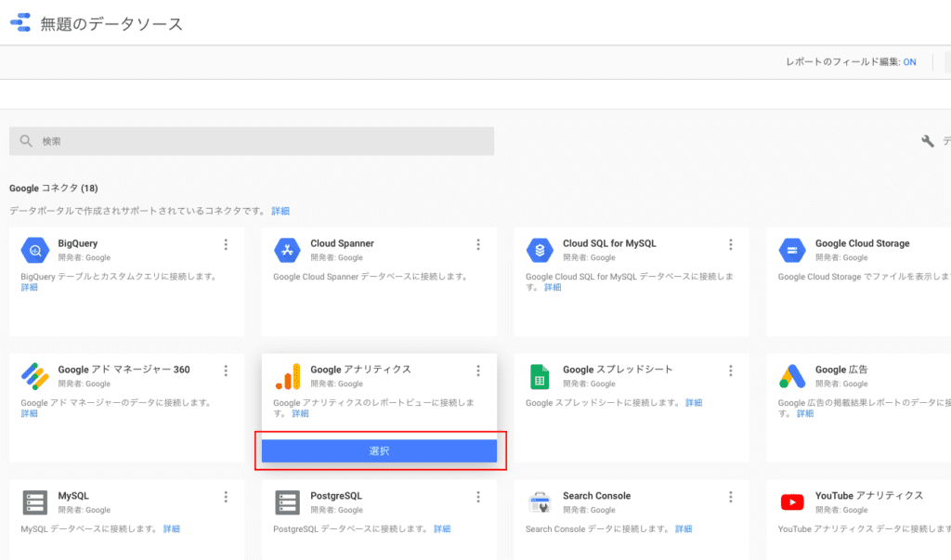Click the Google Cloud Storage icon
This screenshot has height=560, width=951.
[x=792, y=250]
